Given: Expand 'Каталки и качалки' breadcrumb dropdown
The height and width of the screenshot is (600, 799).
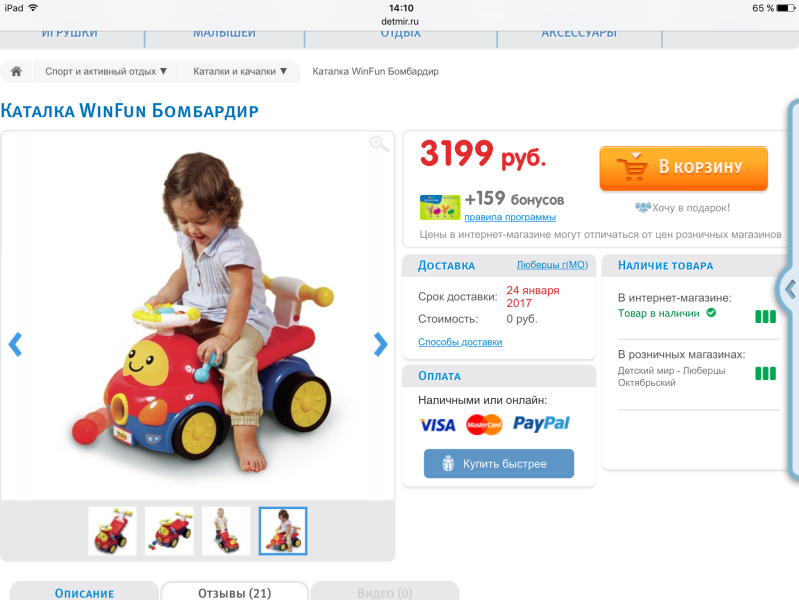Looking at the screenshot, I should (240, 71).
